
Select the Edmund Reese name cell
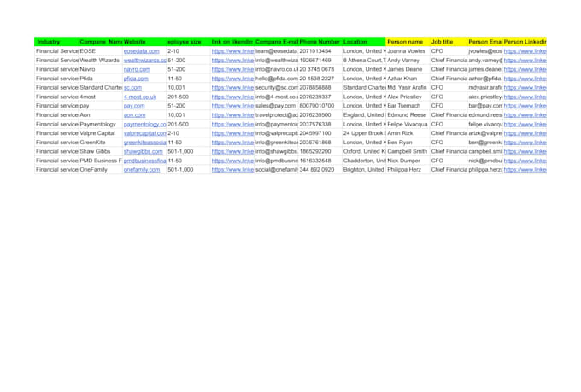408,114
